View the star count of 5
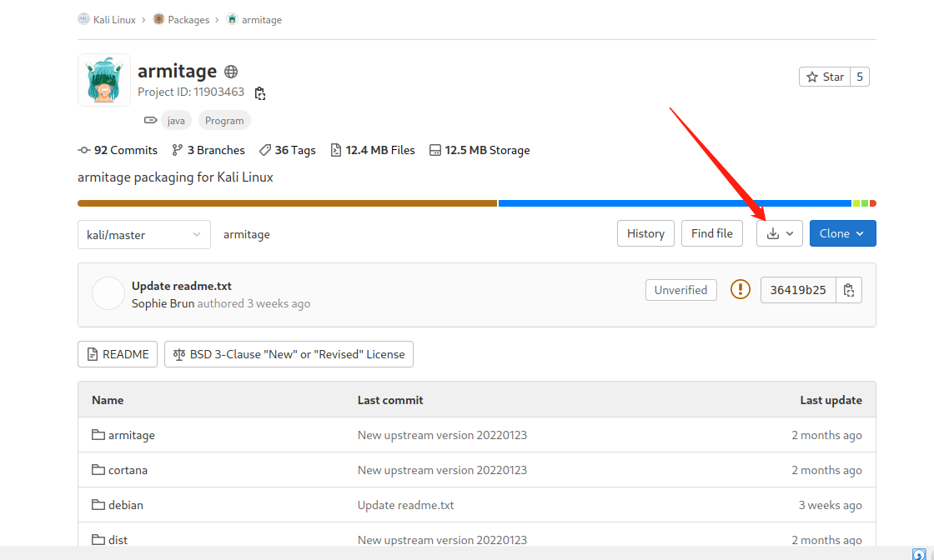The image size is (934, 560). pyautogui.click(x=860, y=77)
